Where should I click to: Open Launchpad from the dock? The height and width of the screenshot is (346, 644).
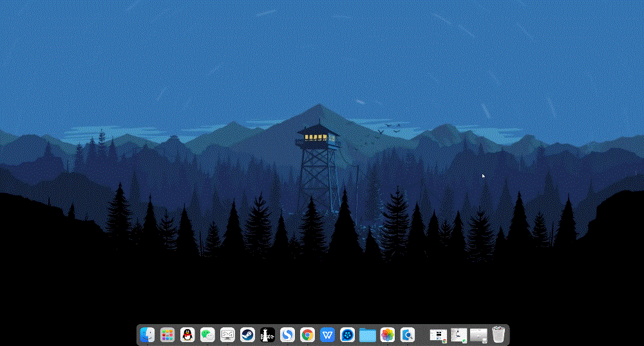[x=167, y=335]
